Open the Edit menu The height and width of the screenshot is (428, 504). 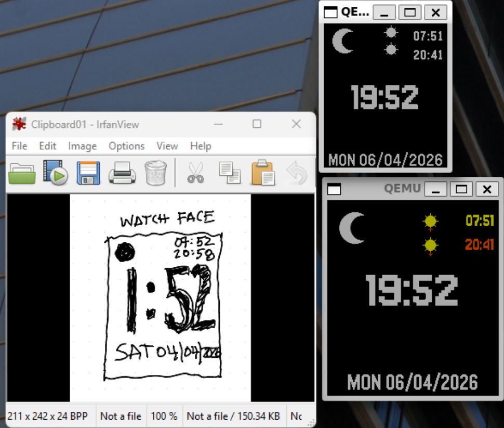pyautogui.click(x=47, y=146)
